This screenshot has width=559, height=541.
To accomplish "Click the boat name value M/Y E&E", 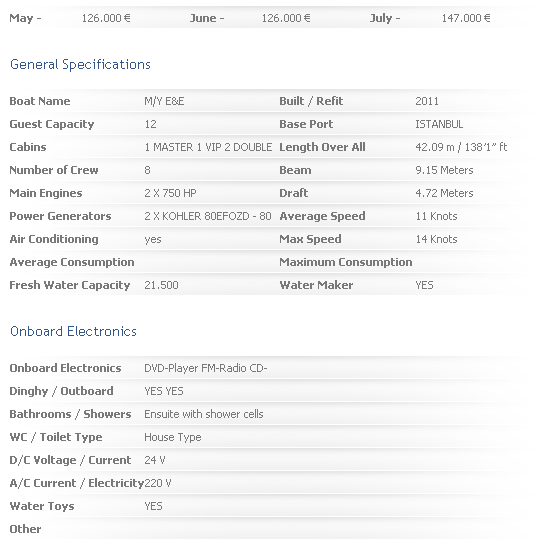I will click(164, 101).
